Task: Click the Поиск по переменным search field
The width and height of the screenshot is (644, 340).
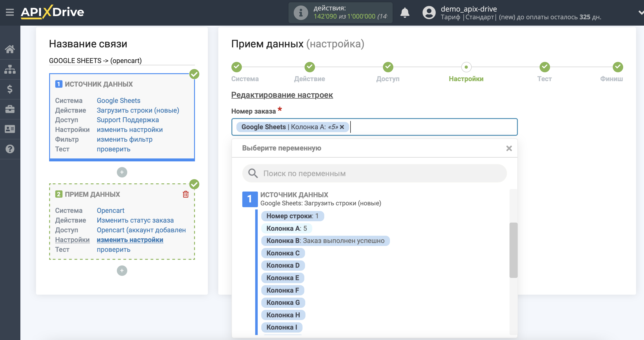Action: [x=375, y=173]
